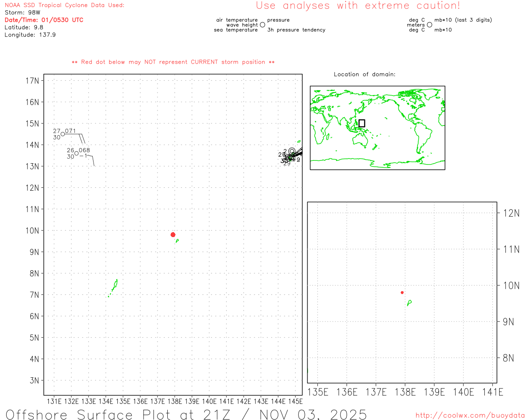Click the '131E' longitude axis label
525x420 pixels.
[54, 401]
